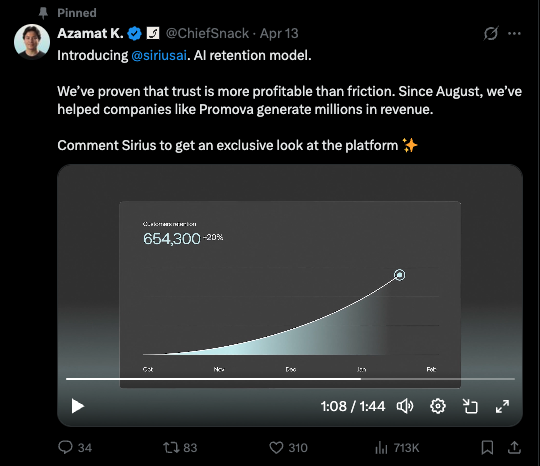Bookmark this tweet

[487, 447]
